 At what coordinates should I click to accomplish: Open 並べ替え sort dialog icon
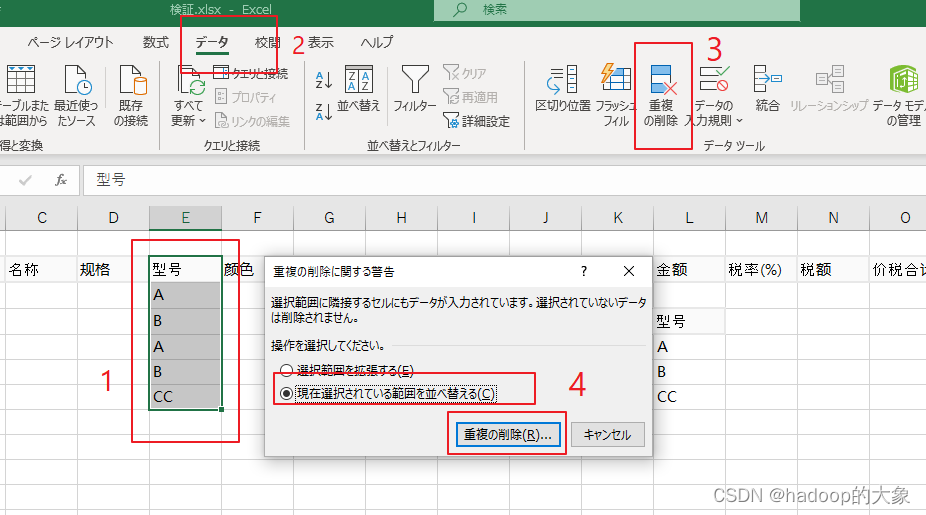pyautogui.click(x=358, y=79)
